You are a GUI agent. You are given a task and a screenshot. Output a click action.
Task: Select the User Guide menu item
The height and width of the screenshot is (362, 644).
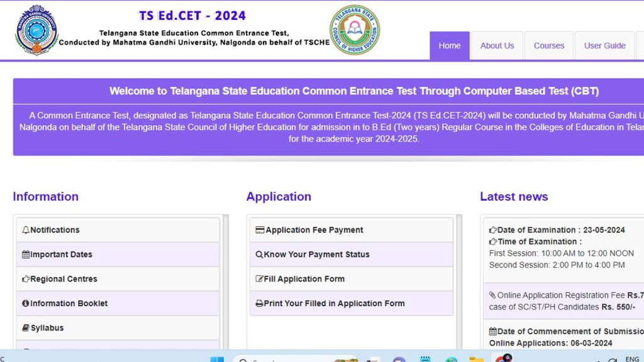[604, 45]
